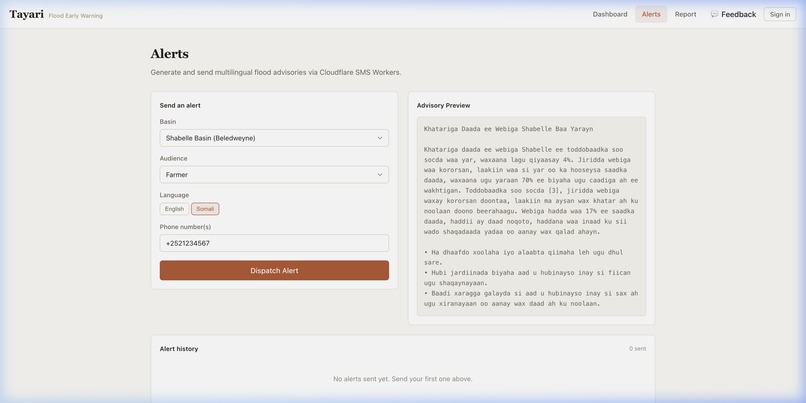
Task: Click the Tayari logo
Action: click(27, 14)
